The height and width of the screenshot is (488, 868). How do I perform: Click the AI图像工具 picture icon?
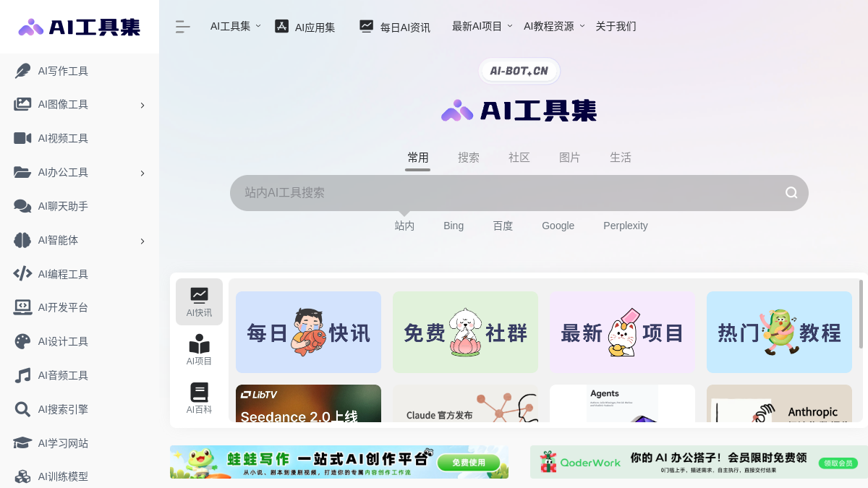pos(22,104)
